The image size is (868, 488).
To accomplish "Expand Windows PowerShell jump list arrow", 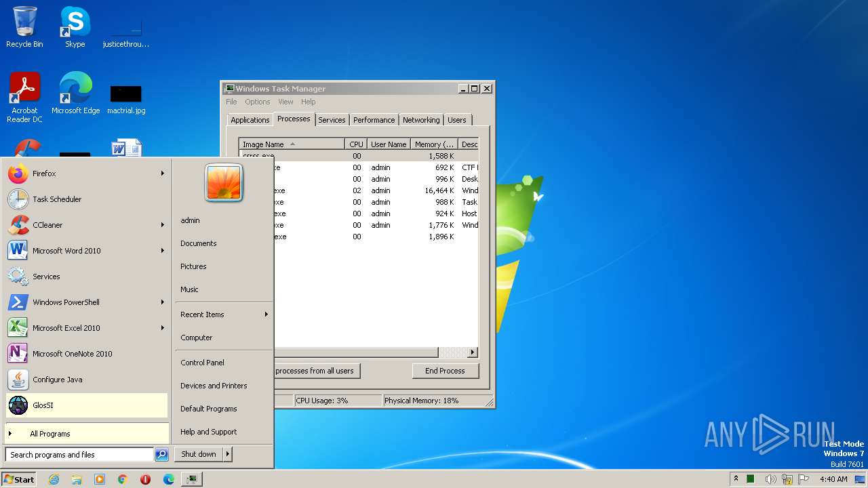I will tap(163, 302).
